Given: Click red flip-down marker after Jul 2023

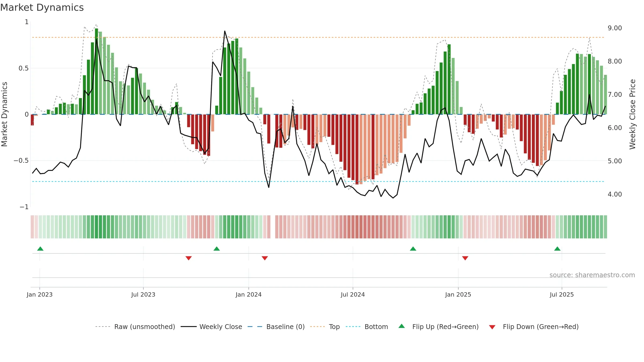Looking at the screenshot, I should 189,258.
